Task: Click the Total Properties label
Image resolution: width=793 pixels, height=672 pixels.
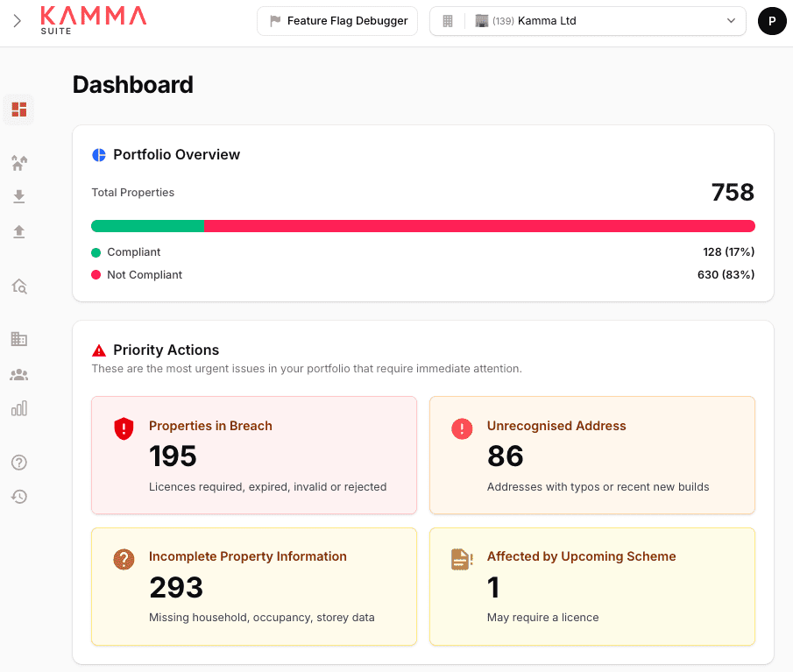Action: (133, 193)
